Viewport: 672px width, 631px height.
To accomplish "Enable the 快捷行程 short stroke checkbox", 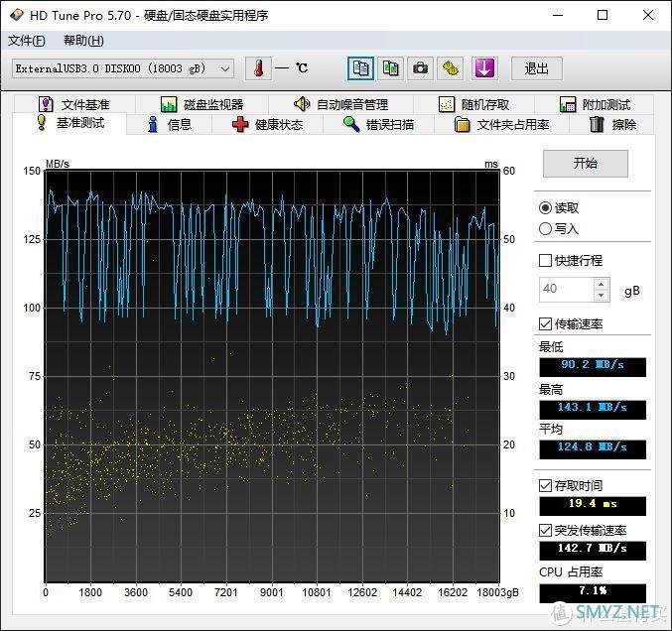I will pyautogui.click(x=545, y=260).
